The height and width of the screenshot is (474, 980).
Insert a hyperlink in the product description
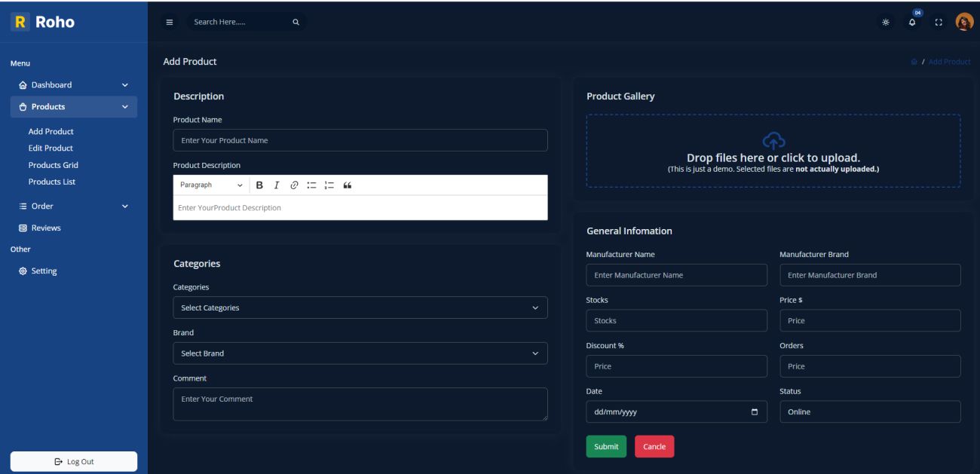tap(292, 185)
